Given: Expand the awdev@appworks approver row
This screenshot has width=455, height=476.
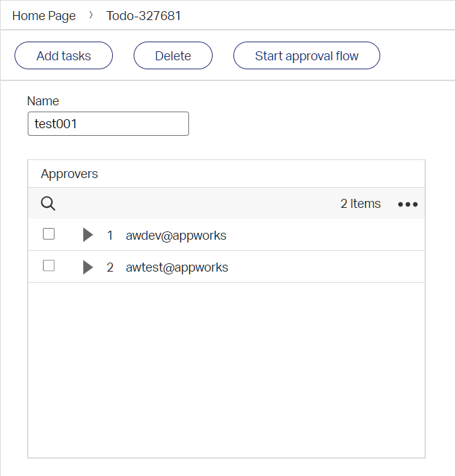Looking at the screenshot, I should (87, 236).
